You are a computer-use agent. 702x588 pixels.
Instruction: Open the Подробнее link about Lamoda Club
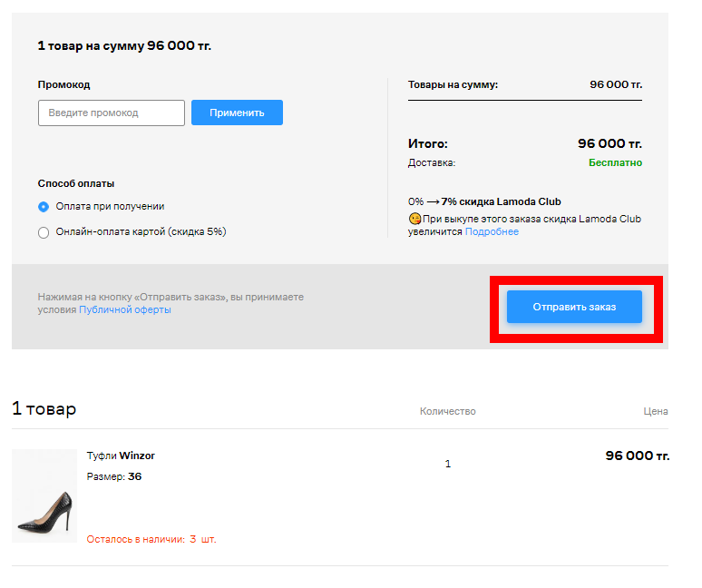(492, 231)
